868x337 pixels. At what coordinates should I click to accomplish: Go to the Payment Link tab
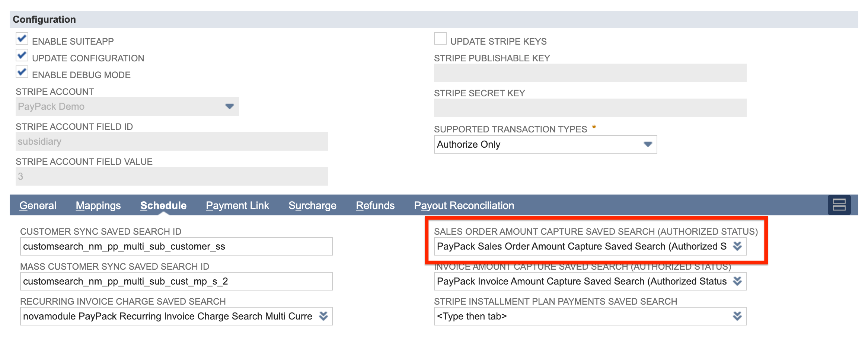[237, 205]
